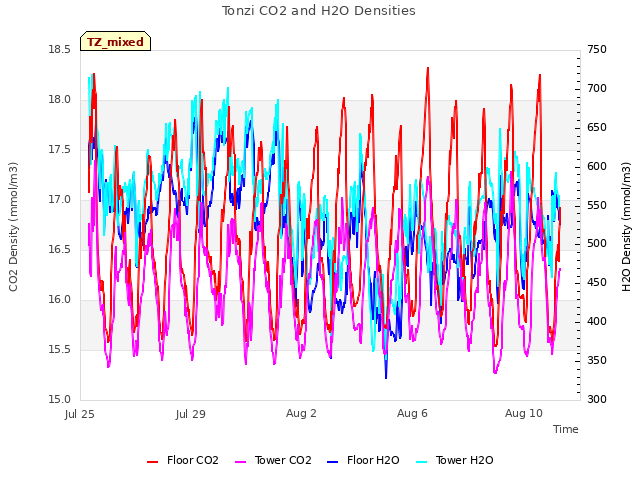
Task: Click the cyan Tower H2O legend swatch
Action: [422, 462]
